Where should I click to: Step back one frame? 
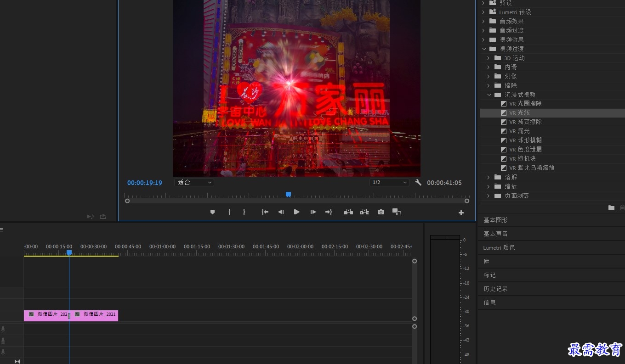click(x=280, y=212)
